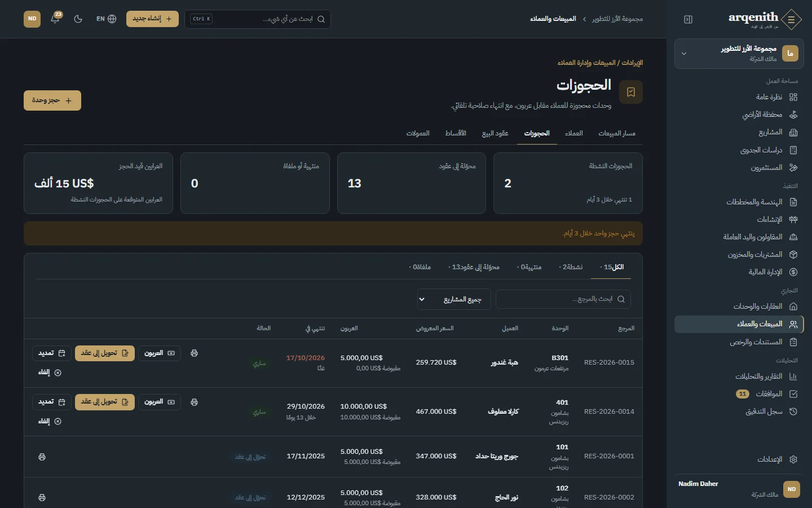Viewport: 812px width, 508px height.
Task: Click reference RES-2026-0015
Action: (x=609, y=362)
